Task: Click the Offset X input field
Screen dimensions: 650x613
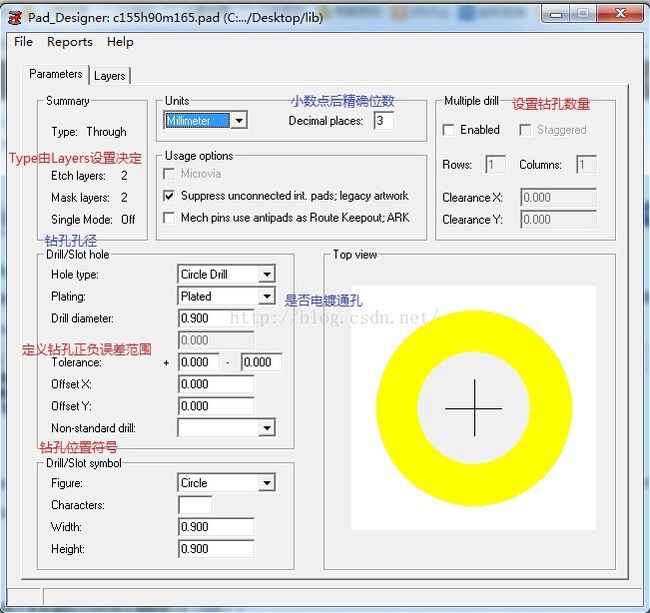Action: point(216,384)
